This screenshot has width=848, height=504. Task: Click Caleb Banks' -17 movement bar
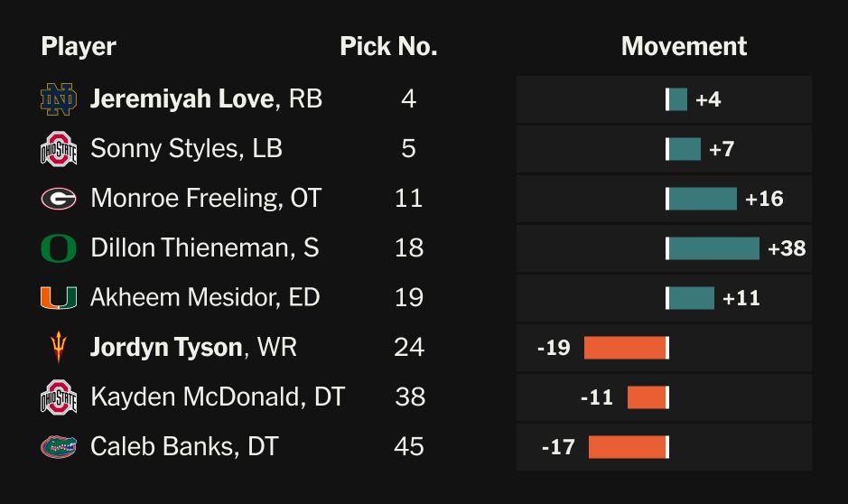pyautogui.click(x=627, y=447)
